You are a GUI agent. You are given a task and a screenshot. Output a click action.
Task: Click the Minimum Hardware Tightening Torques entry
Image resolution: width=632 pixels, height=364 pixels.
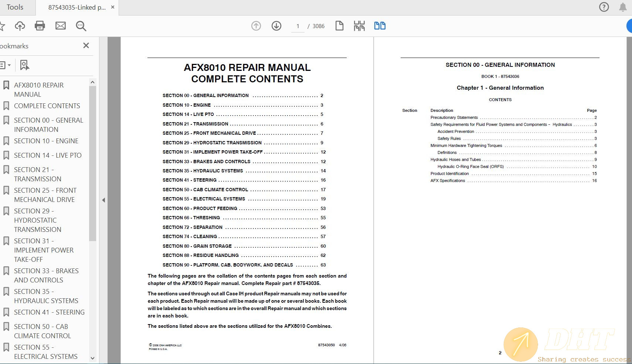[x=514, y=145]
